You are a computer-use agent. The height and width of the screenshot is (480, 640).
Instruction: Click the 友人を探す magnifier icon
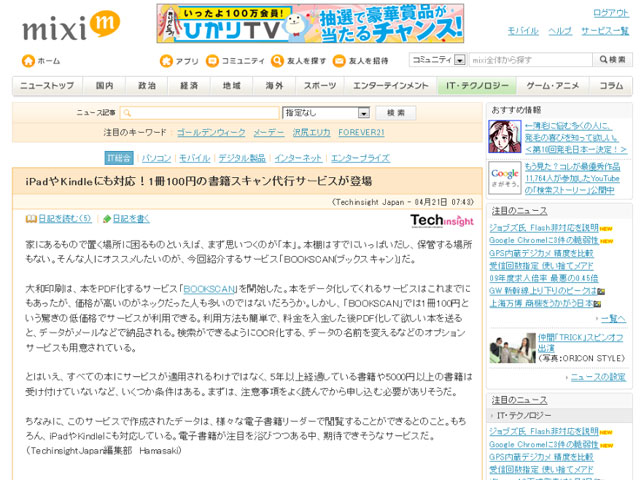point(277,61)
